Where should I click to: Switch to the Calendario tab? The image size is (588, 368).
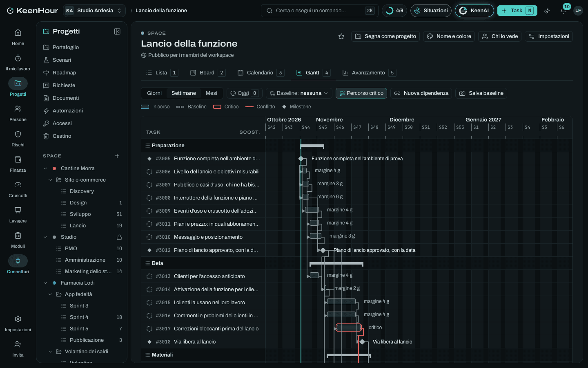pos(261,73)
